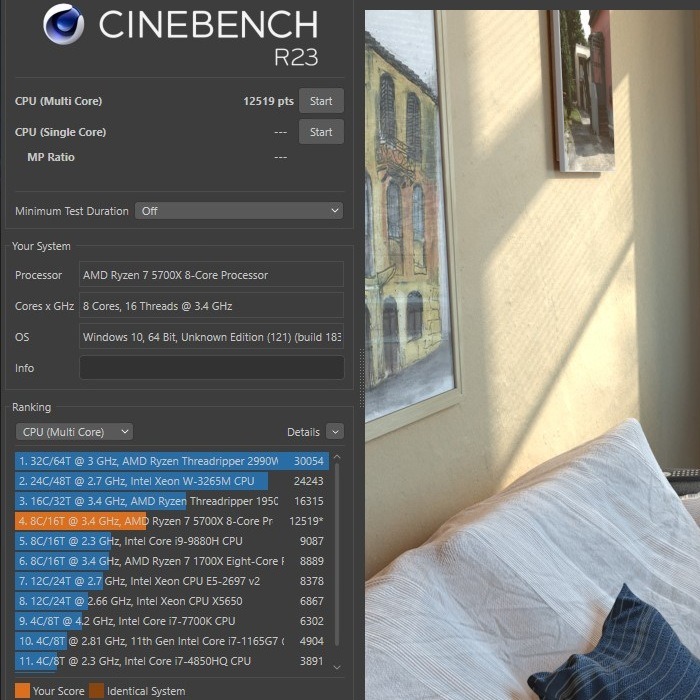Click the Identical System legend swatch
The height and width of the screenshot is (700, 700).
(96, 691)
